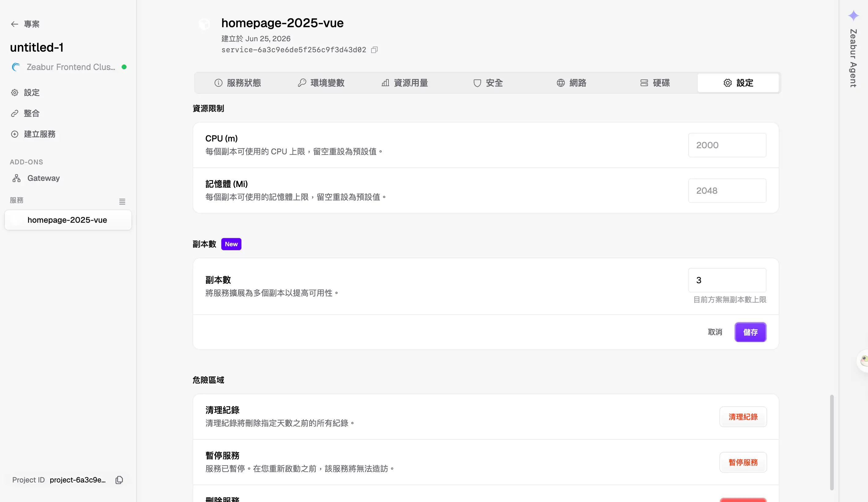Cancel the replica change with 取消
This screenshot has width=868, height=502.
715,332
